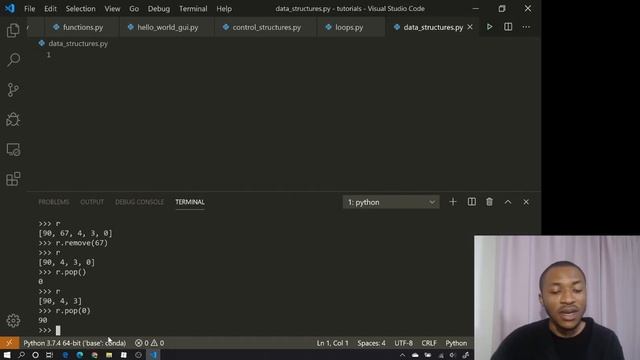This screenshot has width=640, height=360.
Task: Click Ln 1, Col 1 in status bar
Action: 332,343
